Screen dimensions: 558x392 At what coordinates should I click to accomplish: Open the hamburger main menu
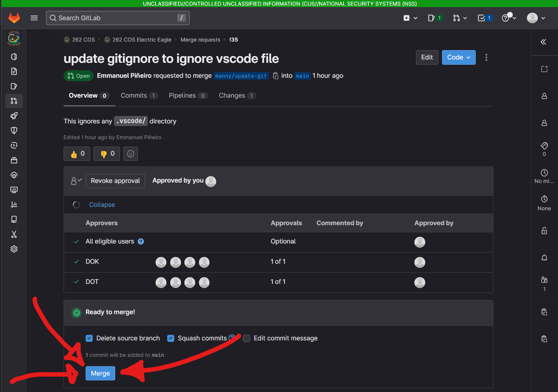34,18
